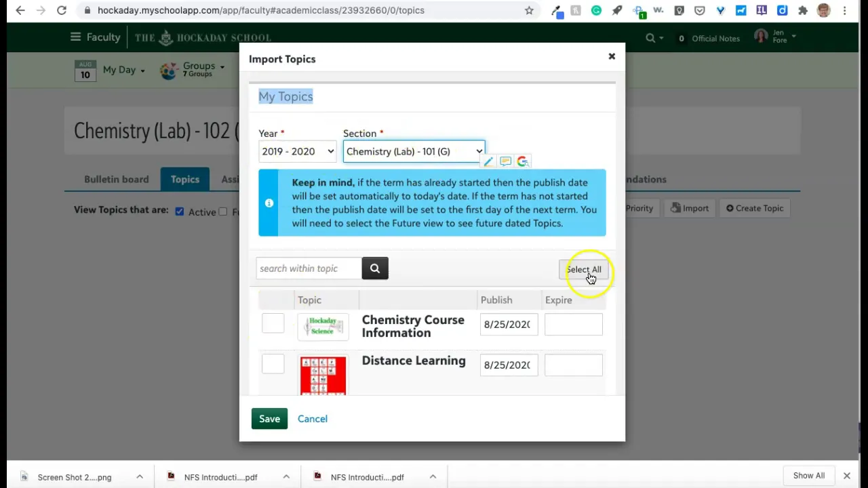This screenshot has height=488, width=868.
Task: Click the red Distance Learning thumbnail
Action: coord(323,375)
